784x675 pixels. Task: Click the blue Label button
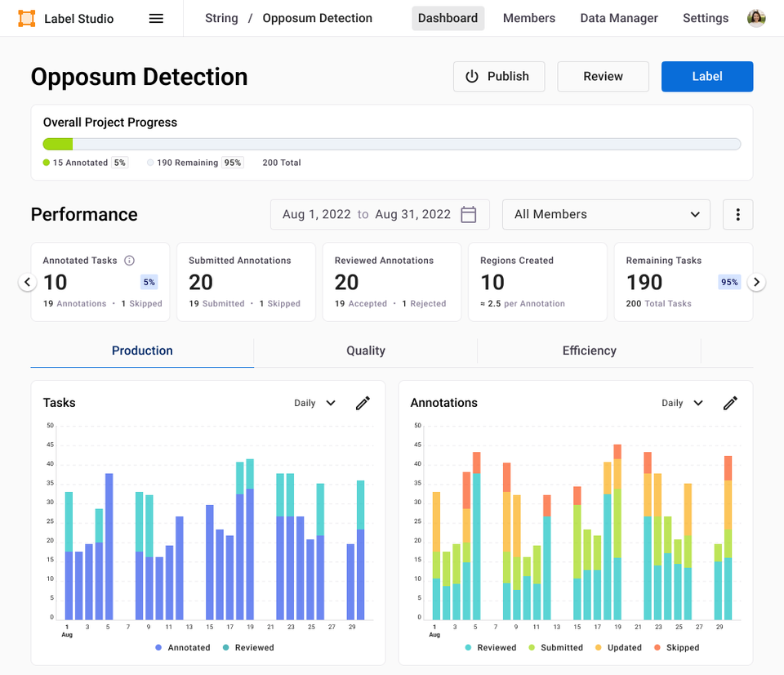click(x=707, y=76)
